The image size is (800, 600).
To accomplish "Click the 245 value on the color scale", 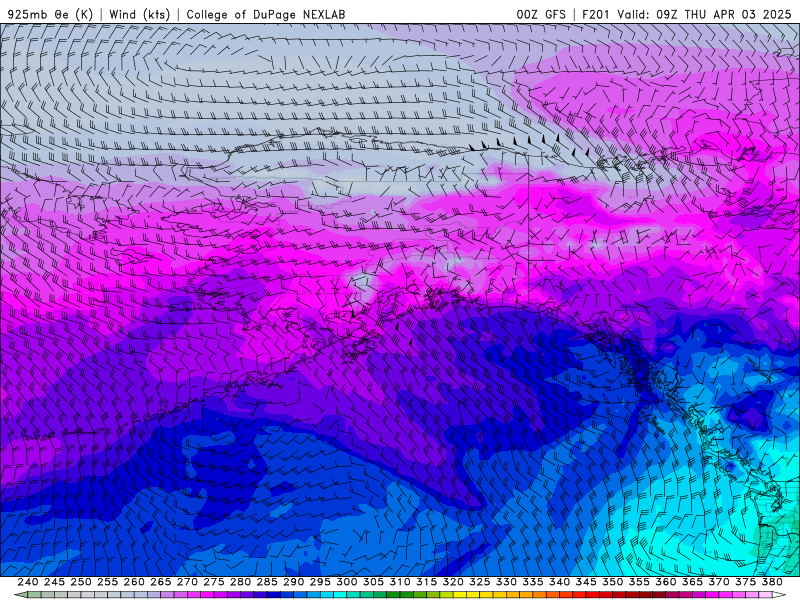I will click(54, 582).
